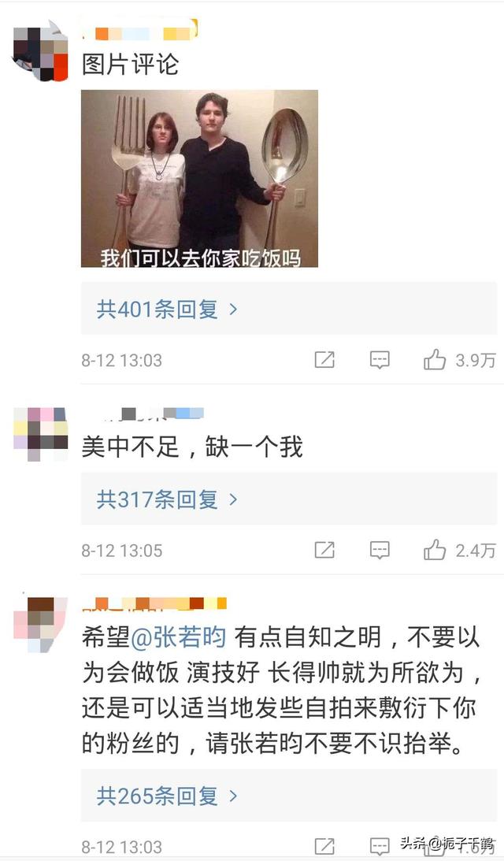504x861 pixels.
Task: Tap the 美中不足,缺一个我 comment text
Action: point(192,447)
